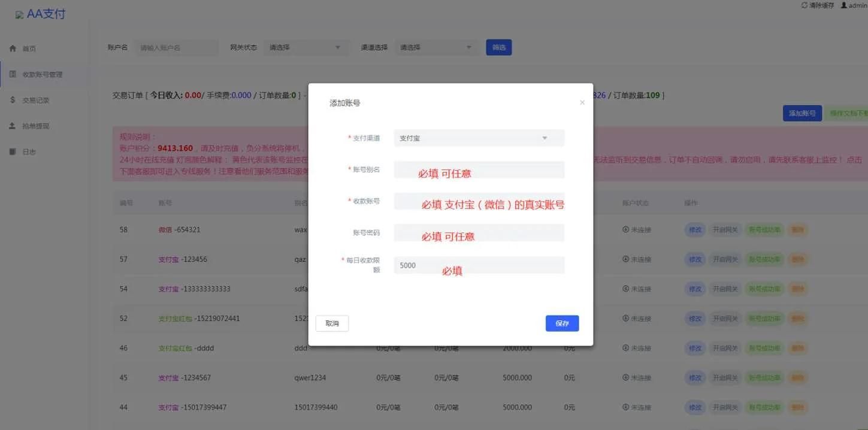Click 修改 button for account 58

click(x=695, y=229)
